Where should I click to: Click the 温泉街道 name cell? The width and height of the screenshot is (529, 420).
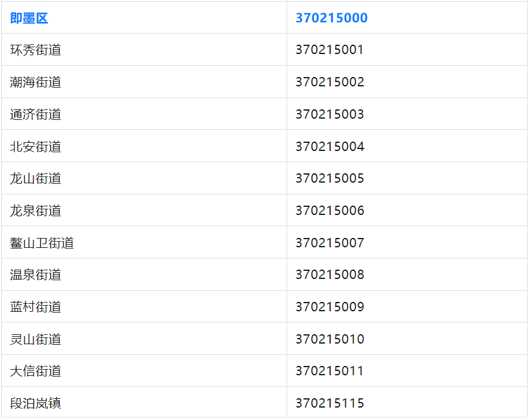tap(36, 275)
